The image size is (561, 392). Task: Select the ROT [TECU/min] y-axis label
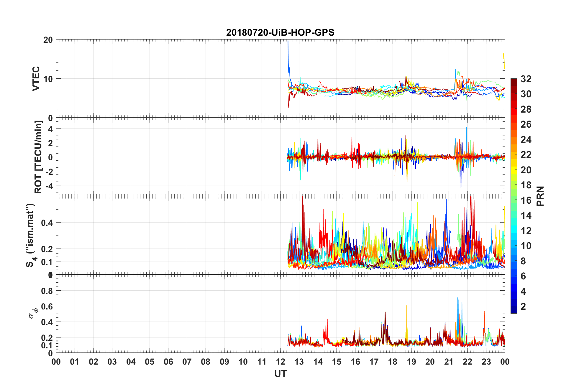pos(38,157)
